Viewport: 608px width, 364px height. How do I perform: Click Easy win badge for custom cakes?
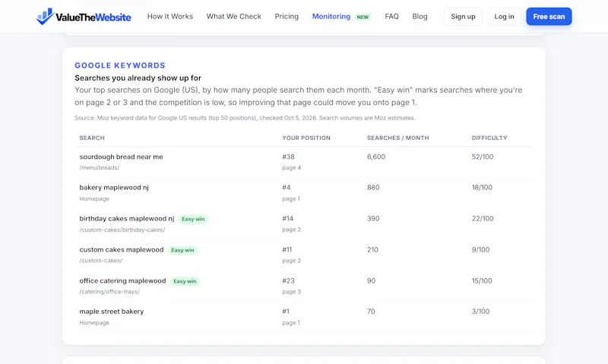pos(182,250)
